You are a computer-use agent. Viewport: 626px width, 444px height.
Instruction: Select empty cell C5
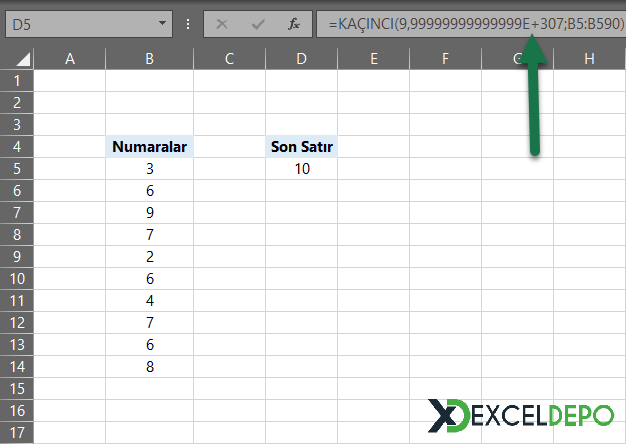coord(230,168)
